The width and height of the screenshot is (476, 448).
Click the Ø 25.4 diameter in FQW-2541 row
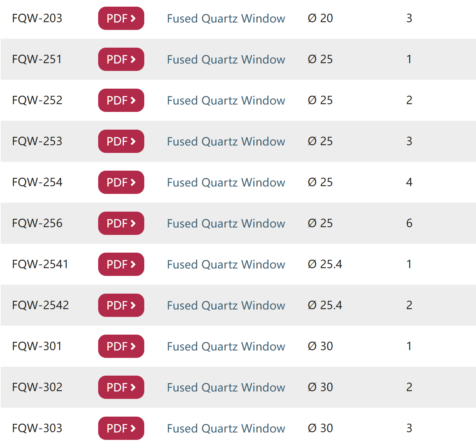325,264
